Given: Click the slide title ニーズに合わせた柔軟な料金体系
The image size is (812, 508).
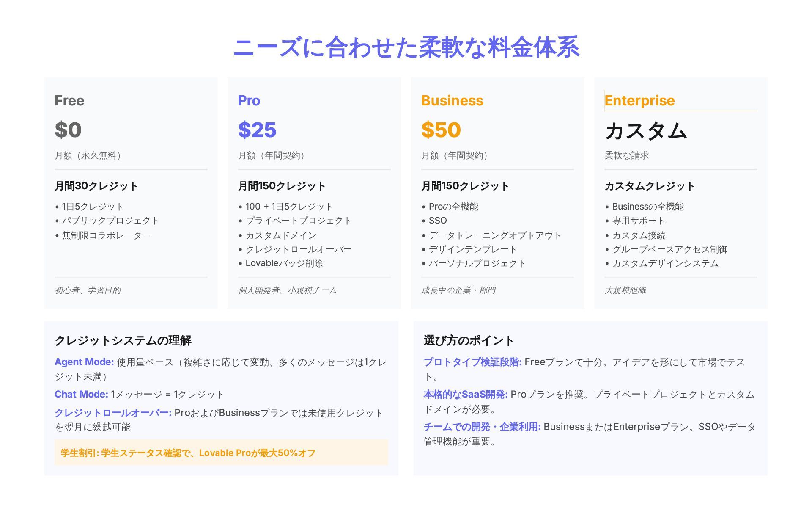Looking at the screenshot, I should click(406, 47).
